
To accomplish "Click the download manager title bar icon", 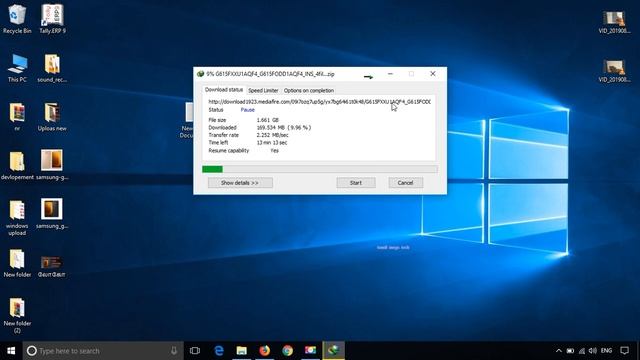I will point(200,74).
